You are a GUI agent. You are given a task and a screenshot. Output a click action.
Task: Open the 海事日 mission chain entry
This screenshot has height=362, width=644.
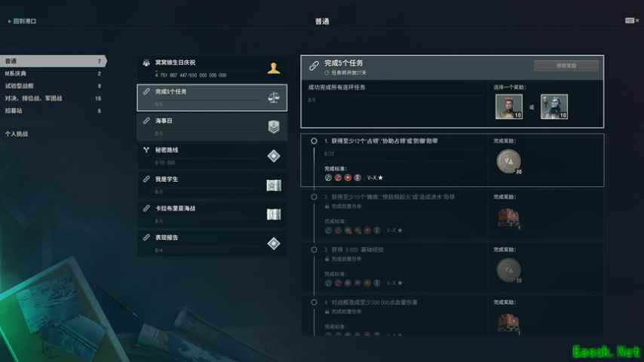(x=212, y=127)
